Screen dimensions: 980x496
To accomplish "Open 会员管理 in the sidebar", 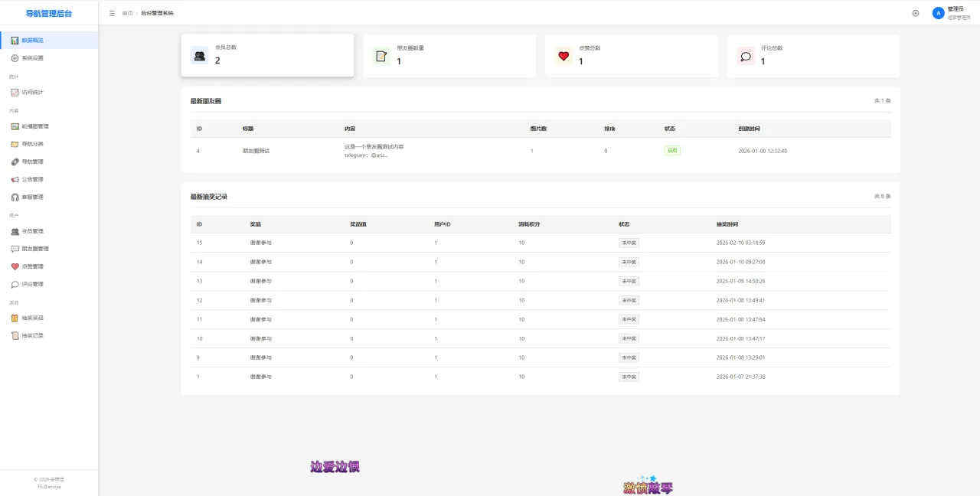I will (32, 231).
